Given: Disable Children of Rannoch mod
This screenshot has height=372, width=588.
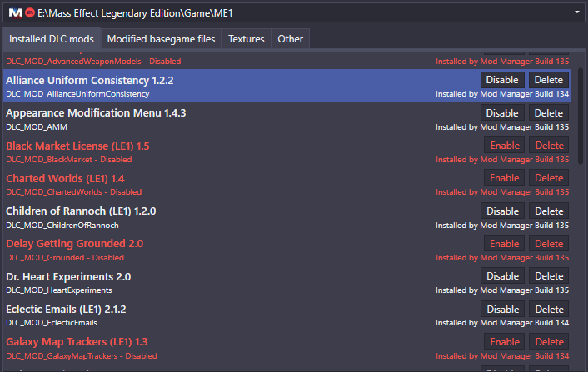Looking at the screenshot, I should click(x=502, y=211).
